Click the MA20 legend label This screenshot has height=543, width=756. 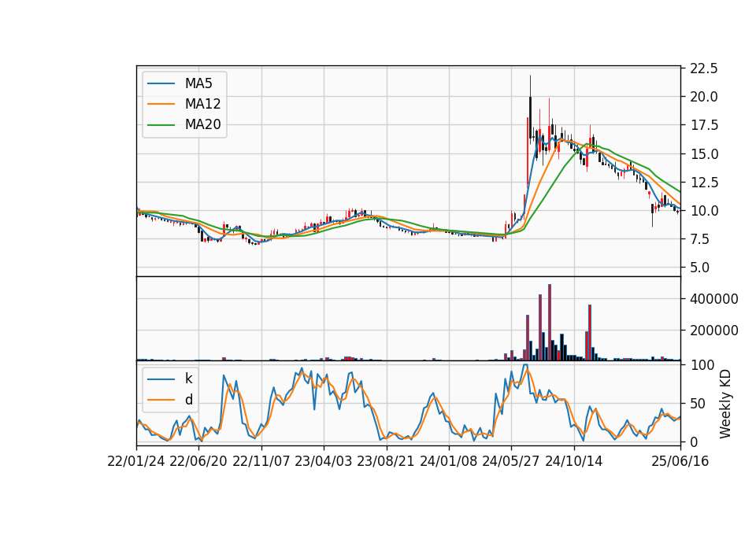tap(202, 124)
